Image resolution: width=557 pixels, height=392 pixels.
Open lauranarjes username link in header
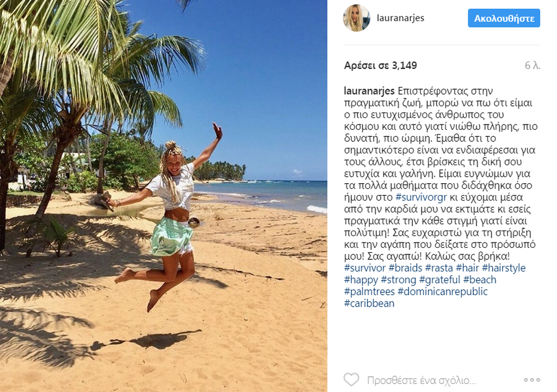coord(400,18)
